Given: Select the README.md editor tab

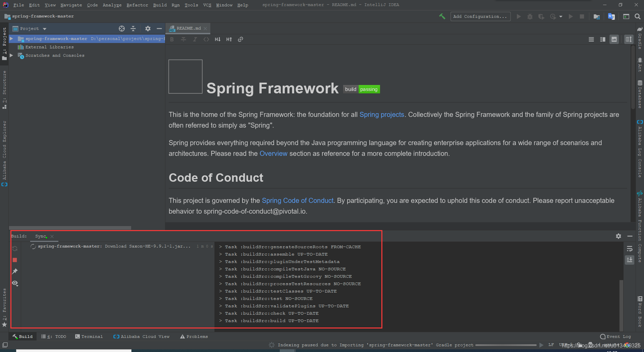Looking at the screenshot, I should click(189, 29).
